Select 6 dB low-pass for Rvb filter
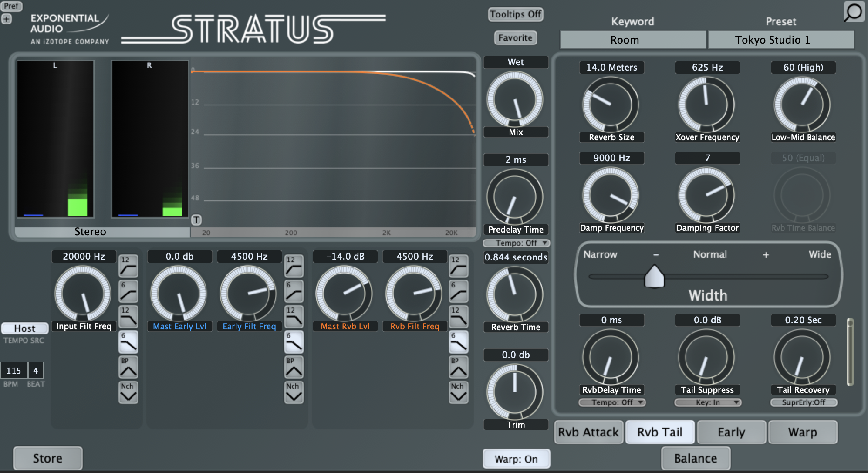Screen dimensions: 868x473 (x=459, y=342)
